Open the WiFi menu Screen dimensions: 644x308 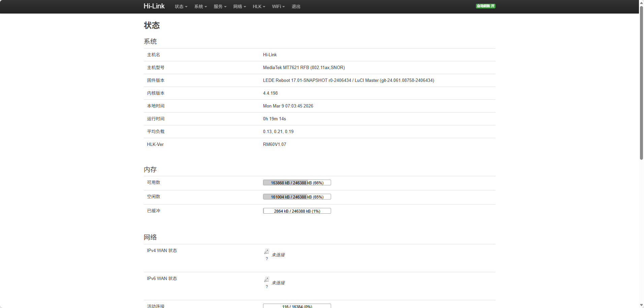[278, 7]
